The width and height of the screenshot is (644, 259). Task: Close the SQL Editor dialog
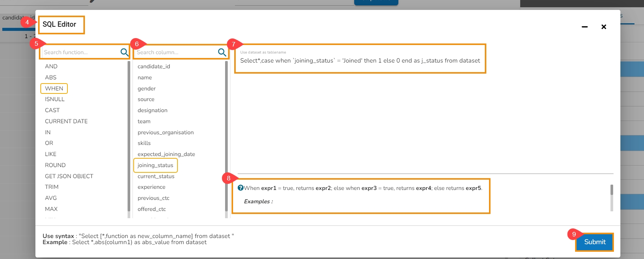604,27
